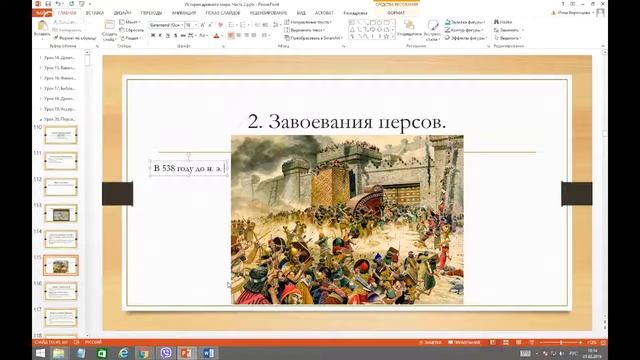Viewport: 640px width, 360px height.
Task: Click the bulleted list icon
Action: (x=231, y=25)
